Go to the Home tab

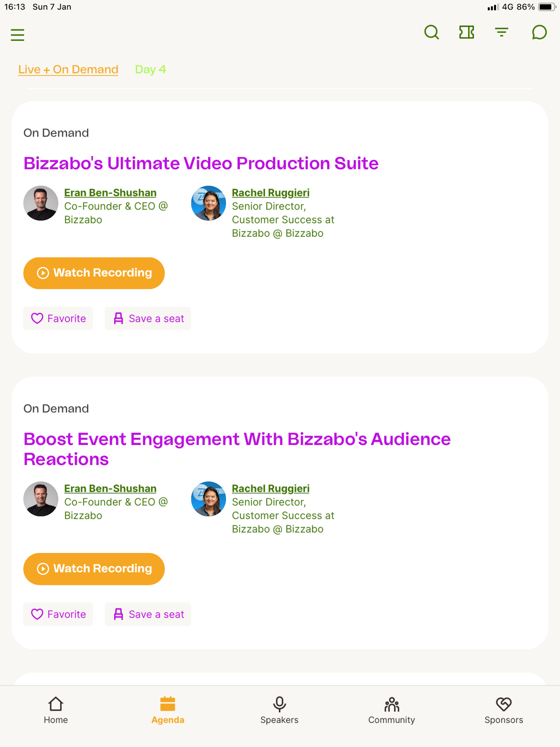click(x=56, y=711)
